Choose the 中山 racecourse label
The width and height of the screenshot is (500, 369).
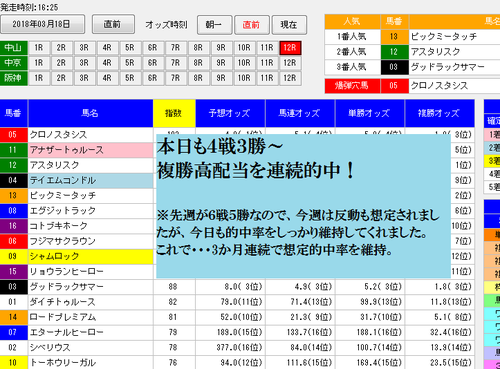pos(13,48)
